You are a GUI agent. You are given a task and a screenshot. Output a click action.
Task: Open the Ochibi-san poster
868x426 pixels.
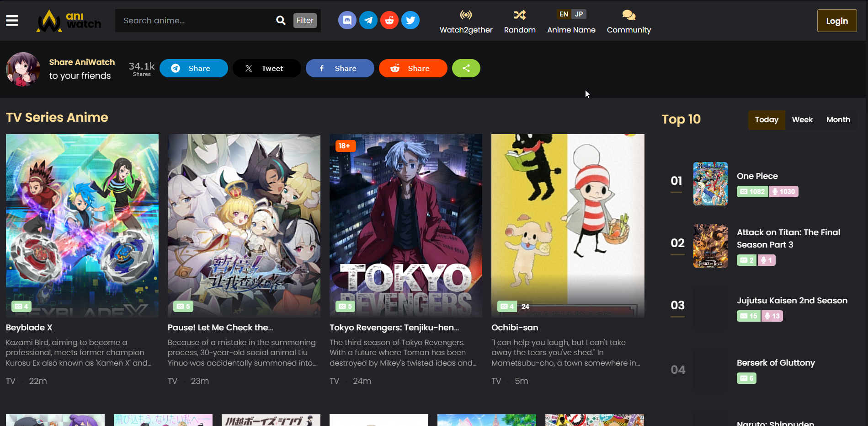click(x=568, y=226)
